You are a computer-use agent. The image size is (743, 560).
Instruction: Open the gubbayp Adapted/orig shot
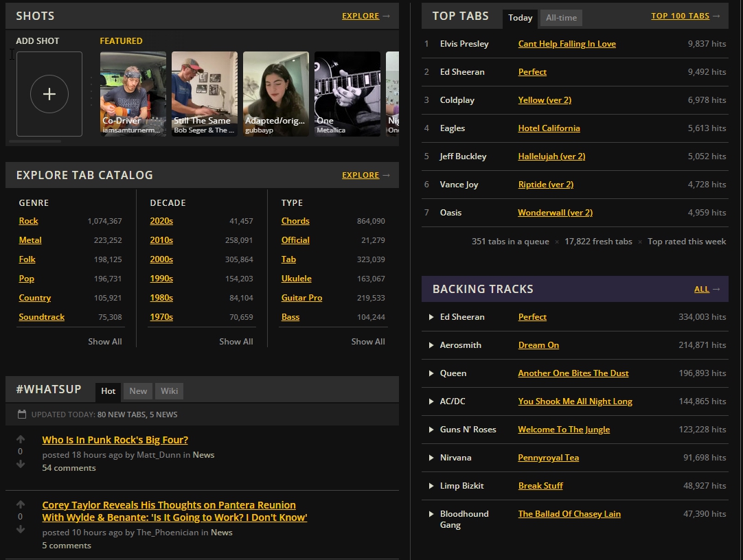(276, 94)
